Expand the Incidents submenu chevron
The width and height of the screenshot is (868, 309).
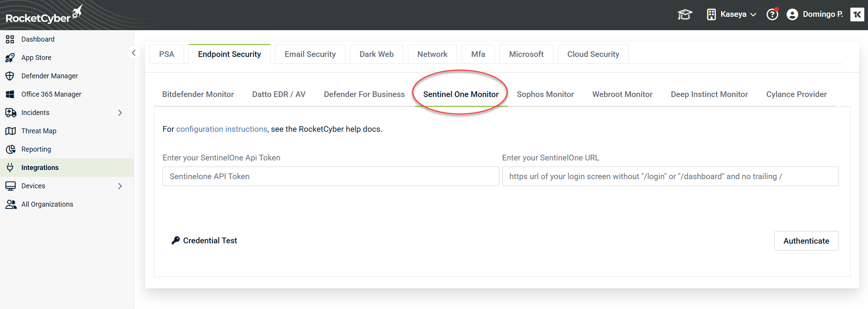(120, 113)
